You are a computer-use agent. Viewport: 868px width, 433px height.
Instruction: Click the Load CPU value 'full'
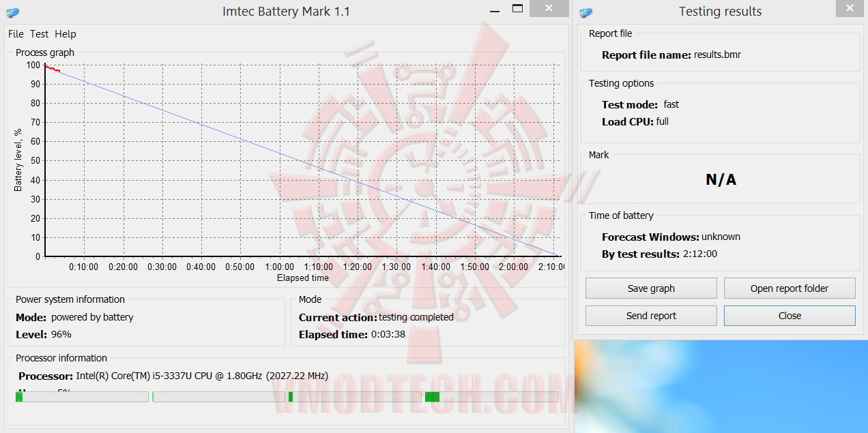[662, 121]
